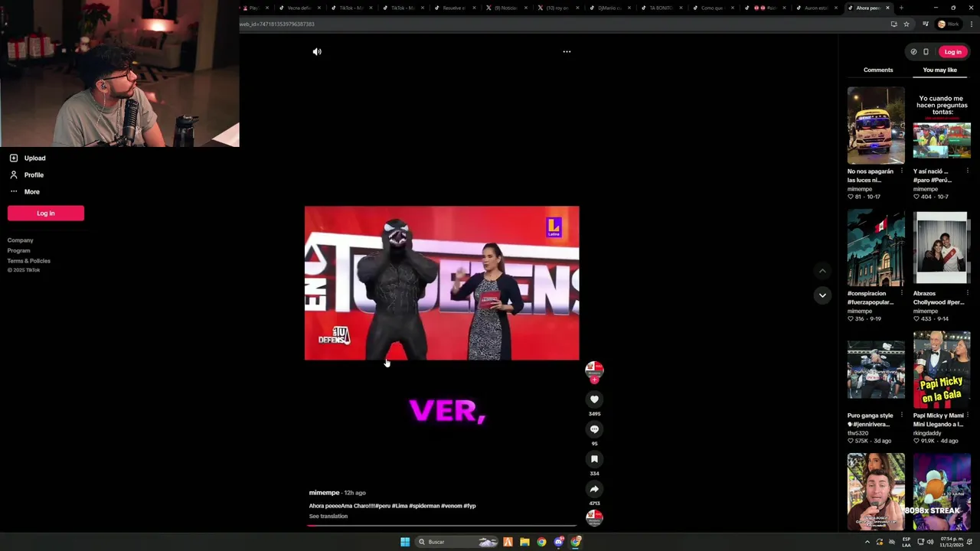Open options dots on 'Puro ganga style' card
Viewport: 980px width, 551px height.
[902, 416]
